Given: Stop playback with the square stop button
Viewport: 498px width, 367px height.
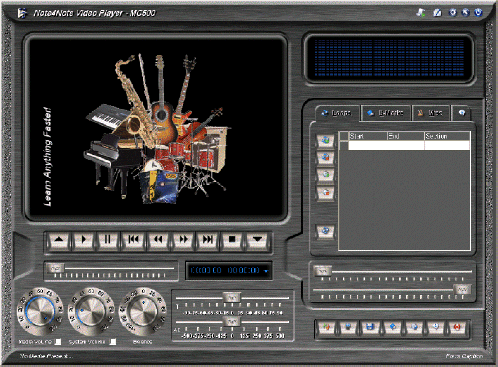Looking at the screenshot, I should 232,239.
